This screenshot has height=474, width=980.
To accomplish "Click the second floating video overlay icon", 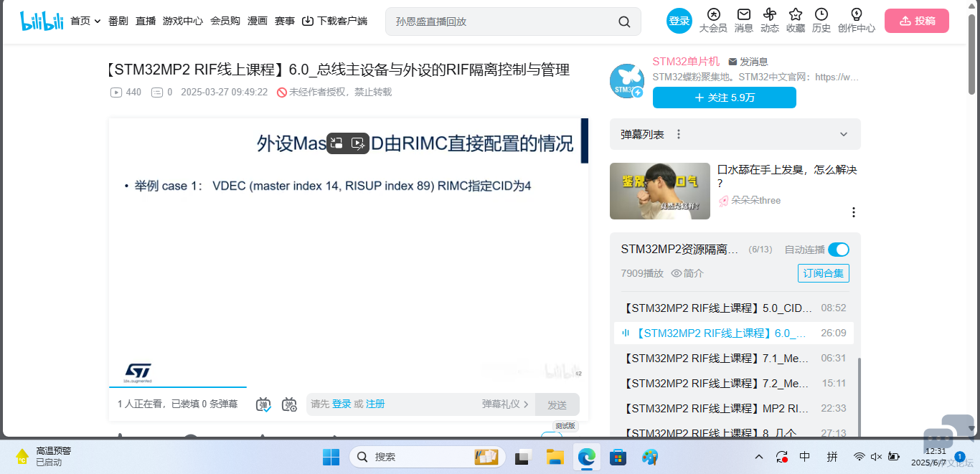I will pyautogui.click(x=358, y=143).
